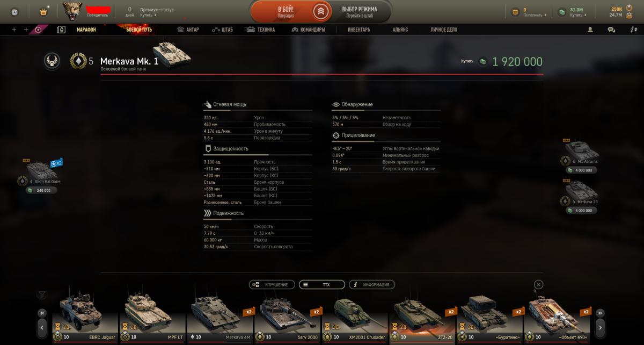Open the contacts person icon
The height and width of the screenshot is (345, 644).
click(x=590, y=30)
